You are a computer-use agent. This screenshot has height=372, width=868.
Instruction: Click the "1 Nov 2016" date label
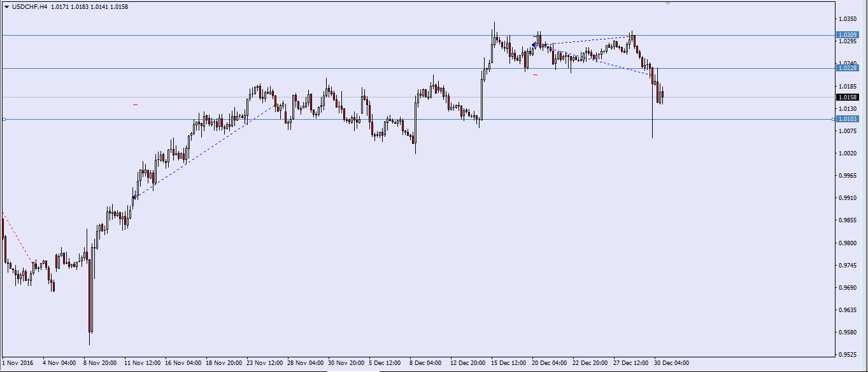(x=17, y=362)
